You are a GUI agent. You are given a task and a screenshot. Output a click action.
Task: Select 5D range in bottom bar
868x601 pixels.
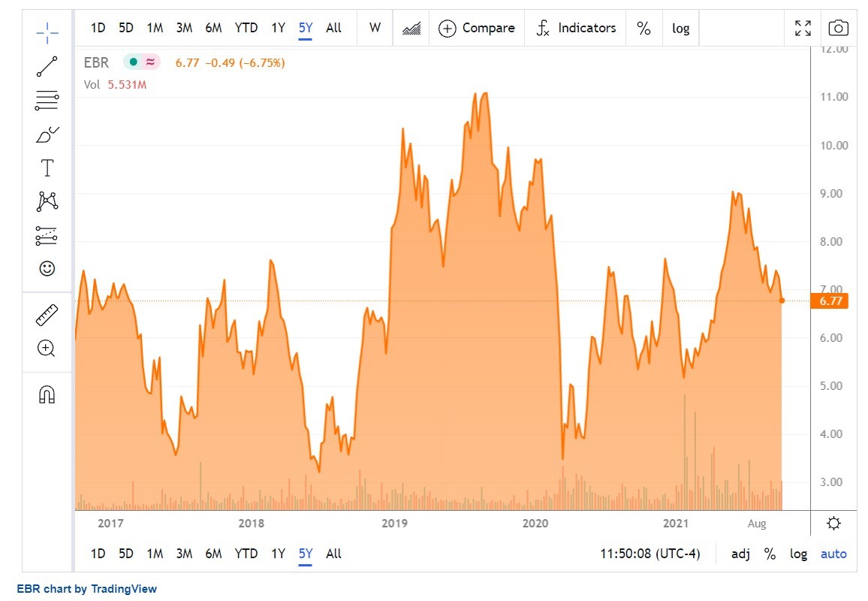click(126, 554)
